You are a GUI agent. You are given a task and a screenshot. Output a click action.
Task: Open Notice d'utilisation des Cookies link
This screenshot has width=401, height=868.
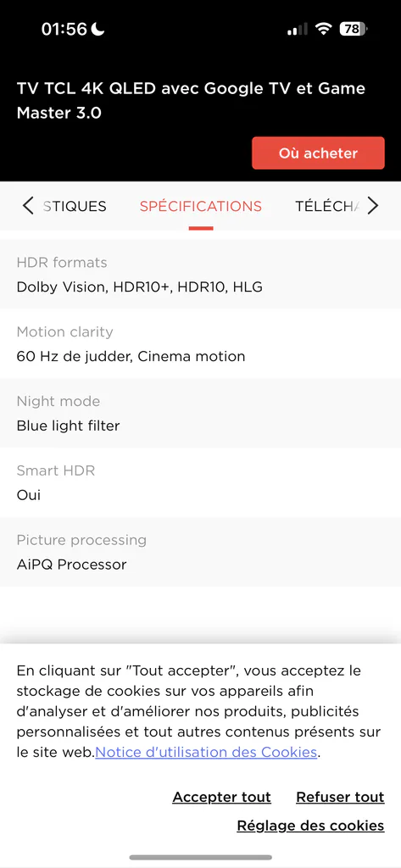pos(206,753)
